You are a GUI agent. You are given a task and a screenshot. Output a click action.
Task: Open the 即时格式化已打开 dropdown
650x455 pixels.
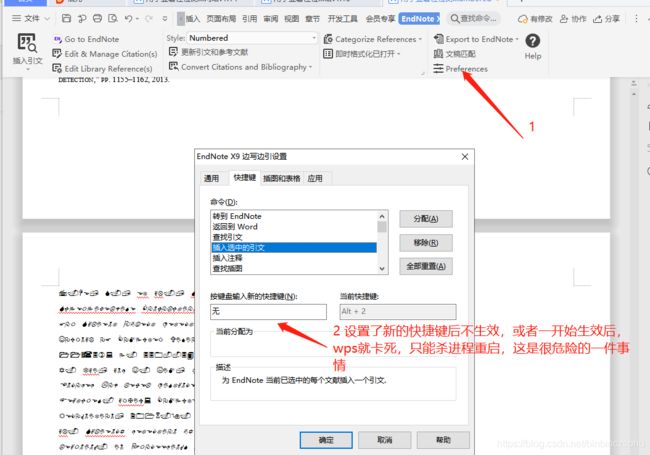tap(362, 54)
